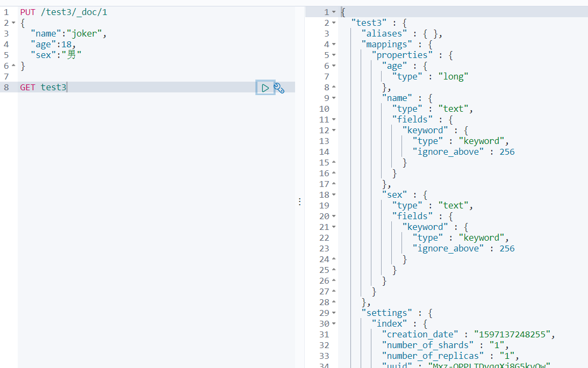Screen dimensions: 588x368
Task: Click "ignore_above" : 256 on line 23
Action: tap(463, 248)
